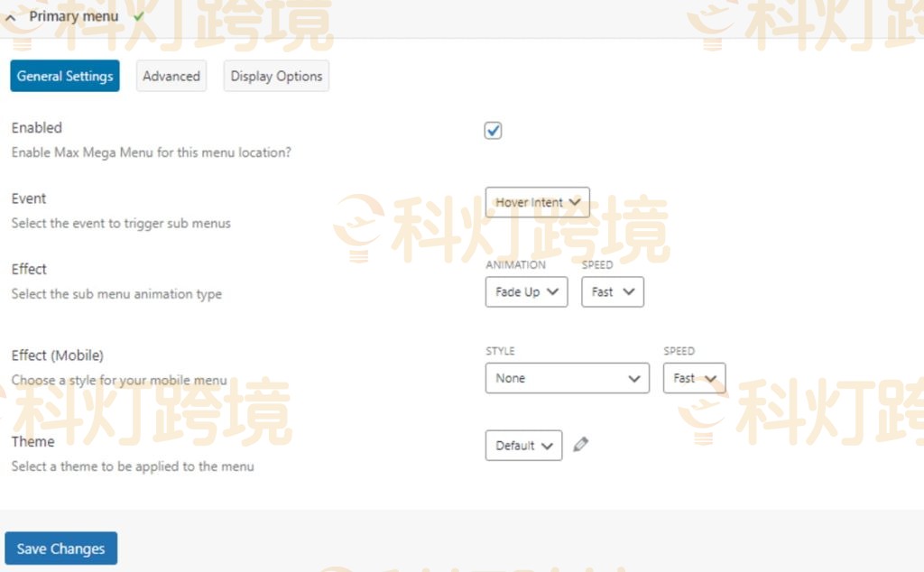Switch to the Advanced tab
The height and width of the screenshot is (572, 924).
tap(171, 76)
